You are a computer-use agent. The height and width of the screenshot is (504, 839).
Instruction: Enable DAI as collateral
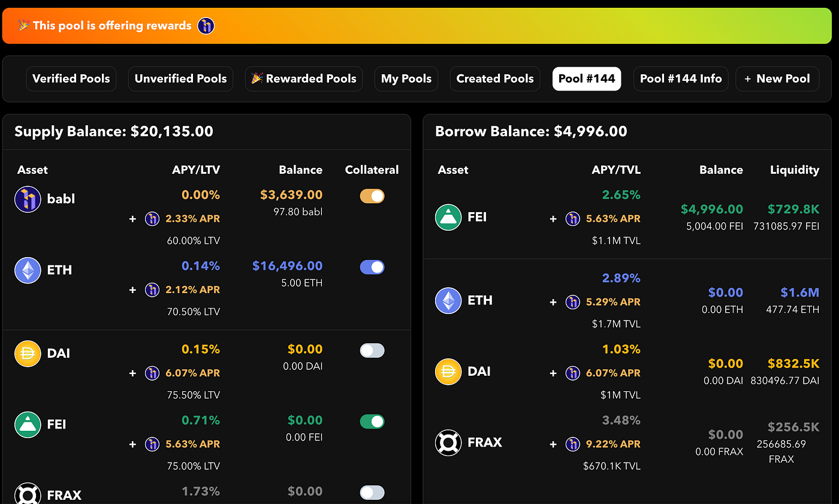tap(372, 351)
